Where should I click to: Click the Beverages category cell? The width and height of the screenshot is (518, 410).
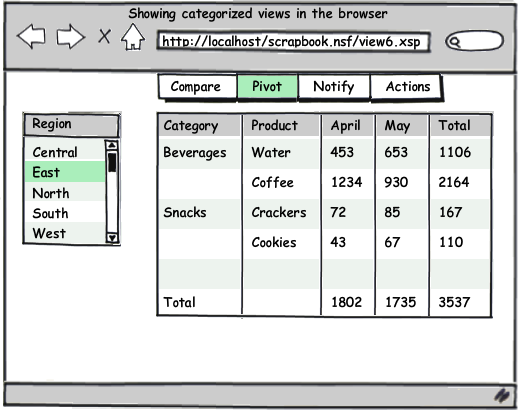199,153
